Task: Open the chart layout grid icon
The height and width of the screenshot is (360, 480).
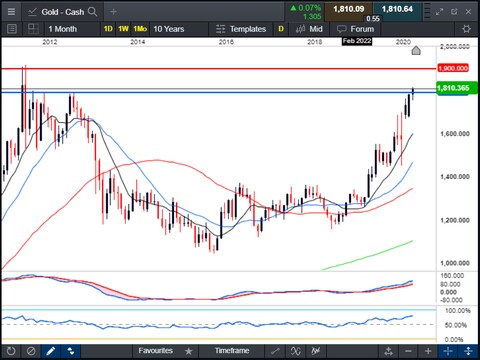Action: click(33, 29)
